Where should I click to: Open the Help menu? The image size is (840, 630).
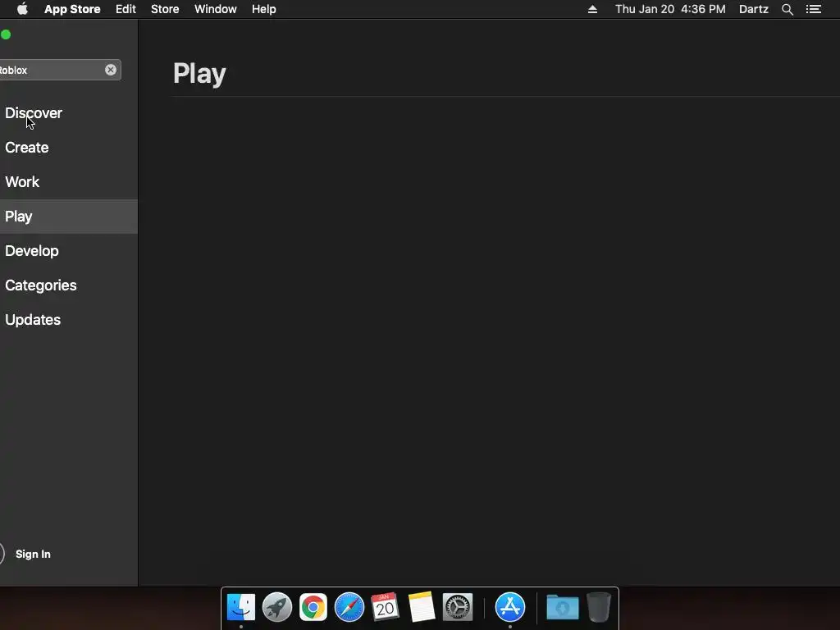(264, 9)
